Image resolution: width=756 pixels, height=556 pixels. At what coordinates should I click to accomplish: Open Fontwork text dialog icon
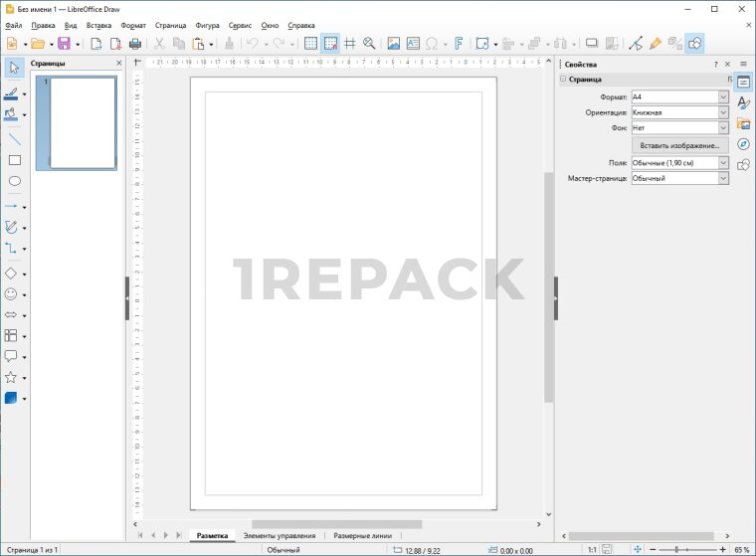459,44
